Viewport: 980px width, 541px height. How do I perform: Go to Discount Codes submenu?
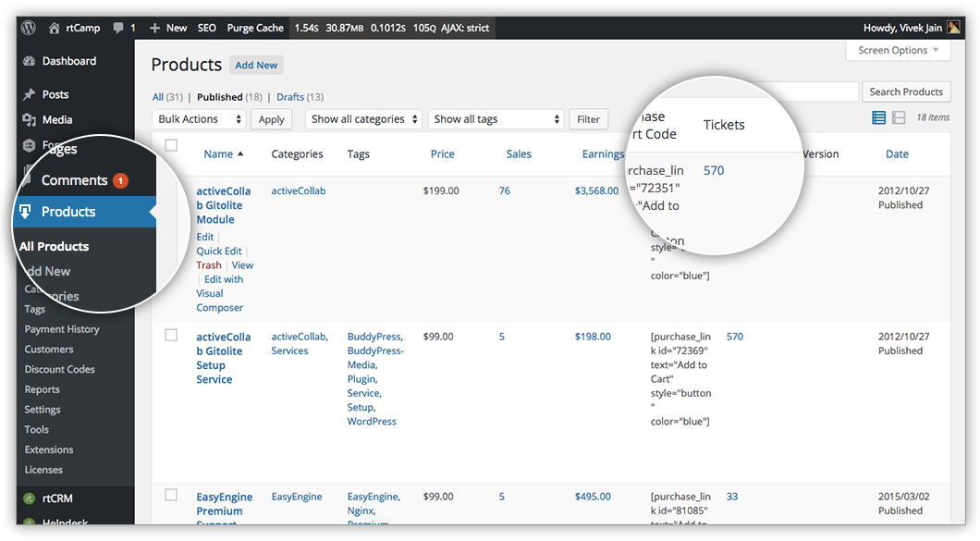[59, 369]
